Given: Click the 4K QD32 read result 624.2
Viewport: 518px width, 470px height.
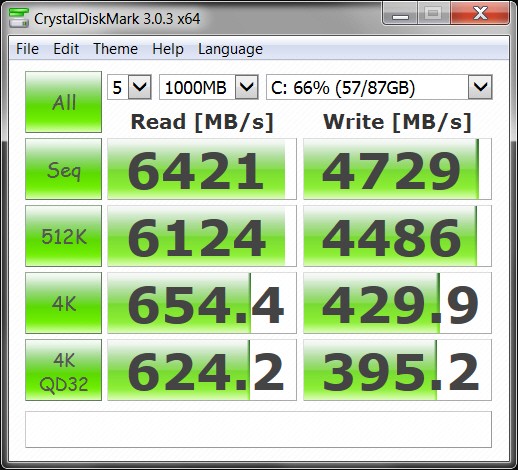Looking at the screenshot, I should (202, 370).
